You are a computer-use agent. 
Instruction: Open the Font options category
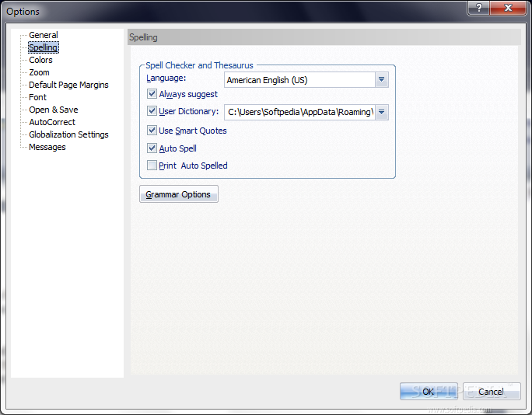point(37,97)
